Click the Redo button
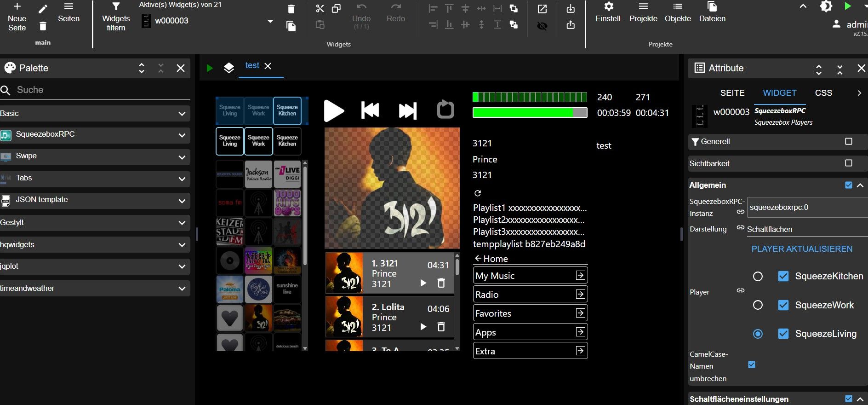 click(x=396, y=13)
